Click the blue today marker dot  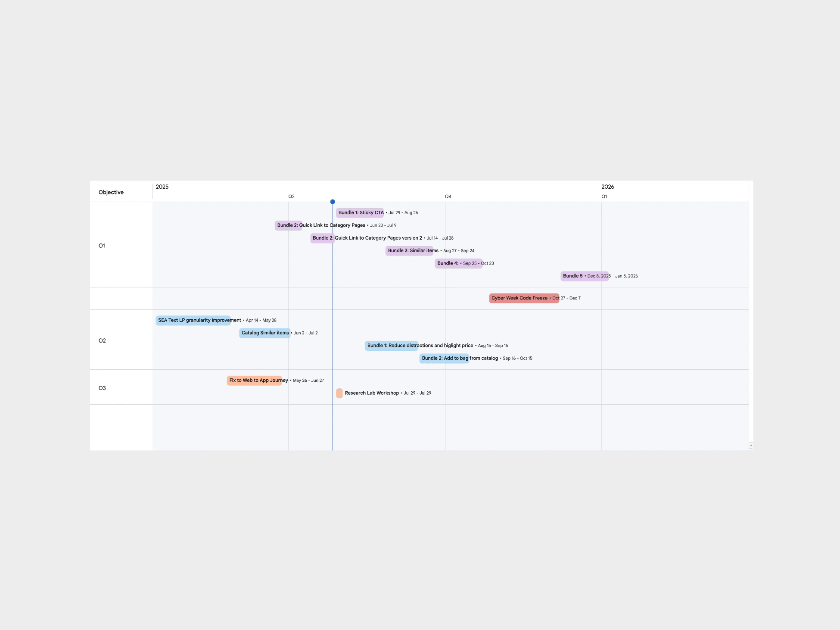point(333,202)
